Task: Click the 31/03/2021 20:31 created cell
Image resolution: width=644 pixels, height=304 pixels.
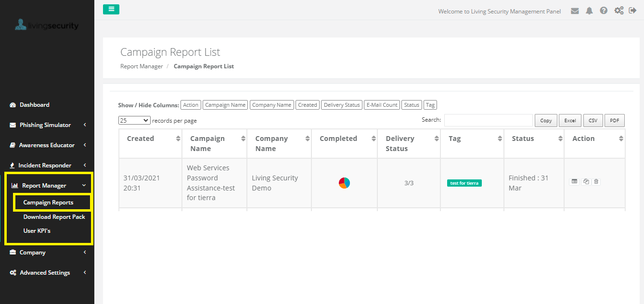Action: [150, 183]
